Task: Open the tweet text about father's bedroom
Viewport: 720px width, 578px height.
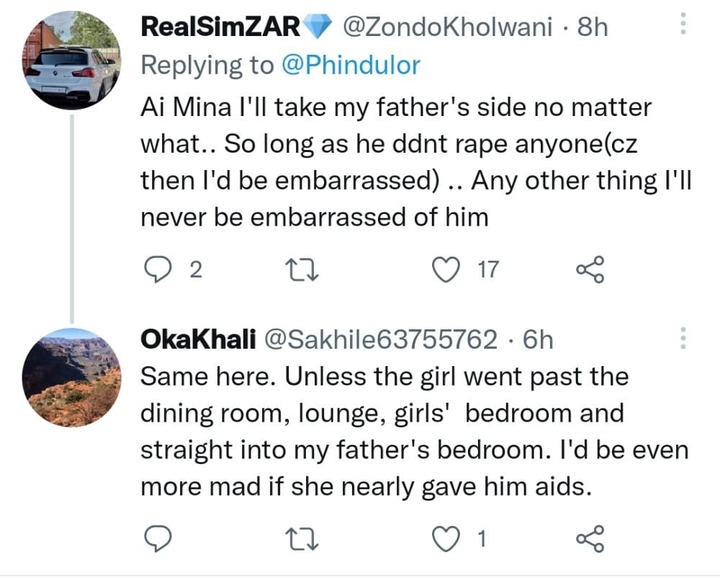Action: click(415, 432)
